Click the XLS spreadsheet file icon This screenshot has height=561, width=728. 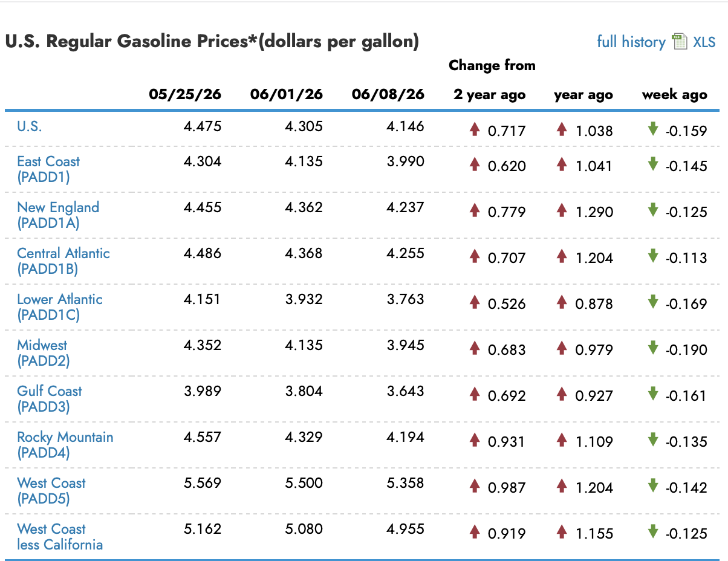[x=680, y=41]
